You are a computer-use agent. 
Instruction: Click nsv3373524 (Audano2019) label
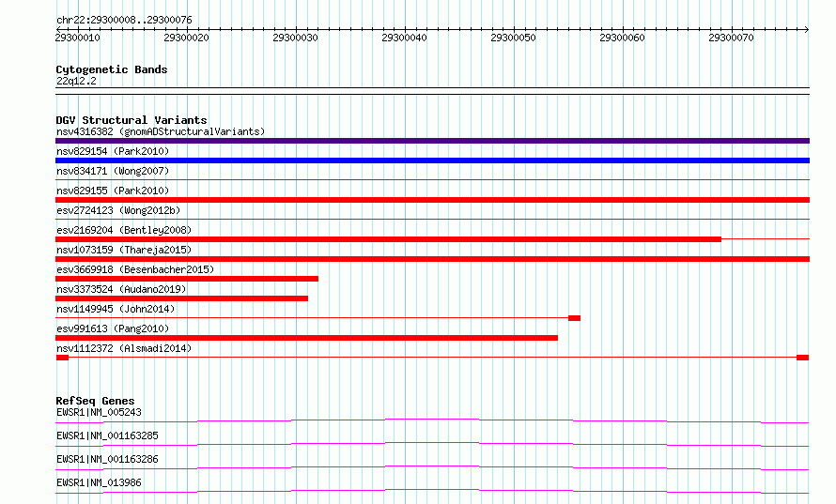pyautogui.click(x=121, y=289)
